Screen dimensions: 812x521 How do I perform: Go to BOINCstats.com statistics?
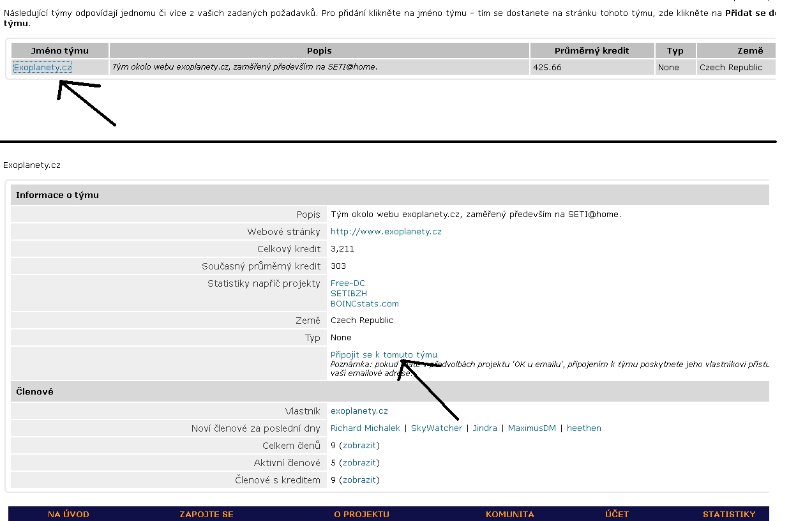point(365,303)
